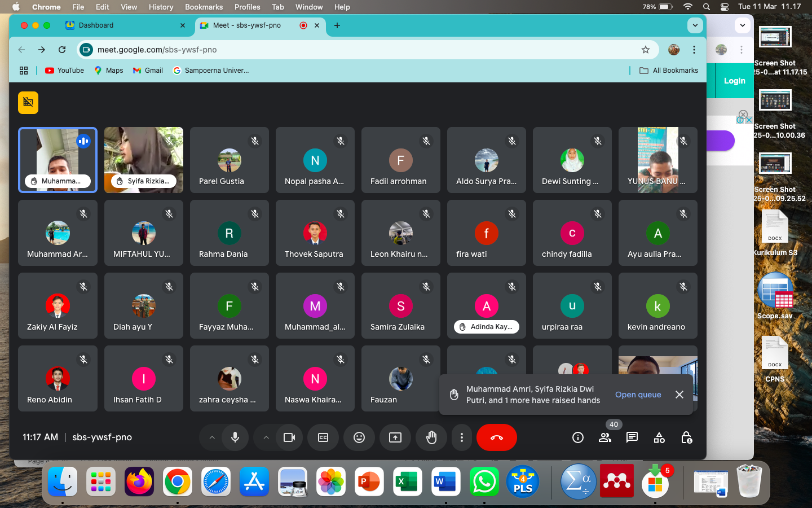
Task: Show the people participants list
Action: 605,437
